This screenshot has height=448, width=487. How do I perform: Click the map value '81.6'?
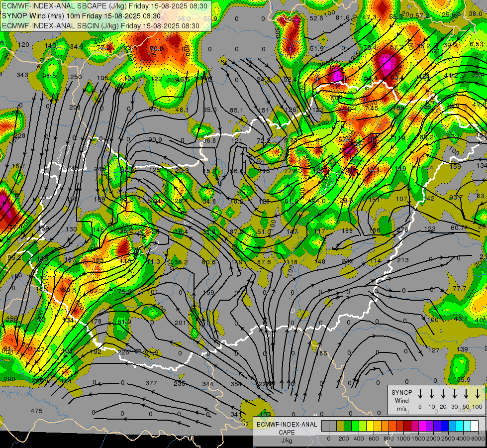[x=343, y=18]
